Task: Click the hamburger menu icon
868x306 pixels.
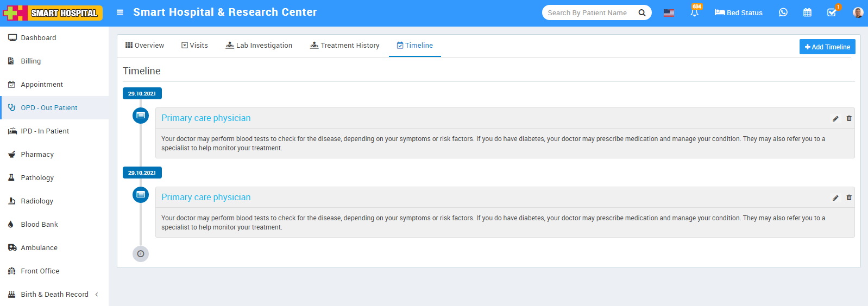Action: pos(120,12)
